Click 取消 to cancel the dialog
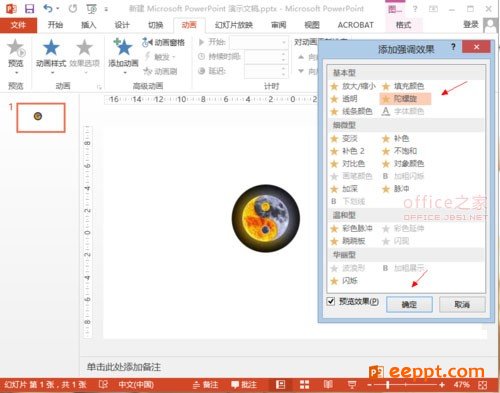This screenshot has height=393, width=500. (x=462, y=304)
